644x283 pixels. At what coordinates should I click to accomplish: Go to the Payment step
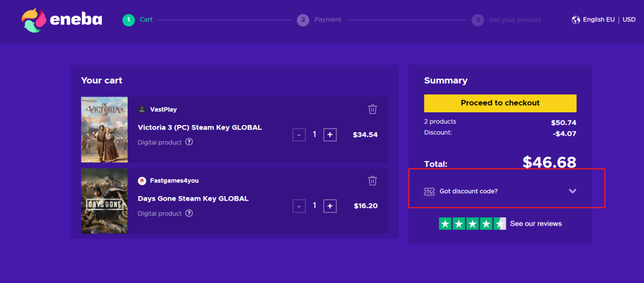point(319,20)
